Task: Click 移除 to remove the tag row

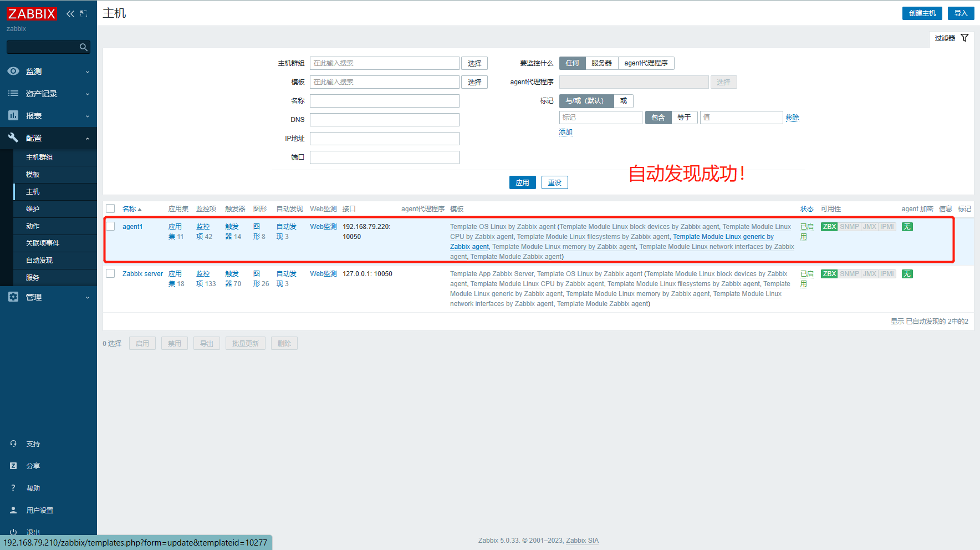Action: (792, 118)
